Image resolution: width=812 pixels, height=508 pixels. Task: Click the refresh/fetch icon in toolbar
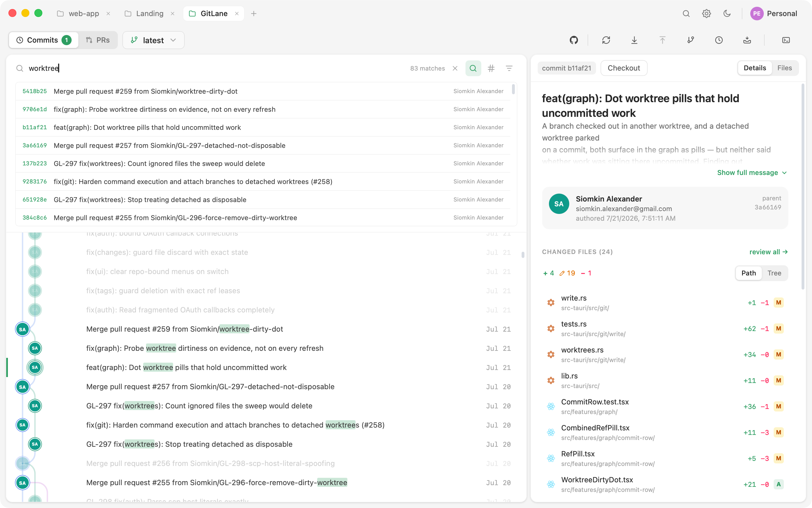606,40
